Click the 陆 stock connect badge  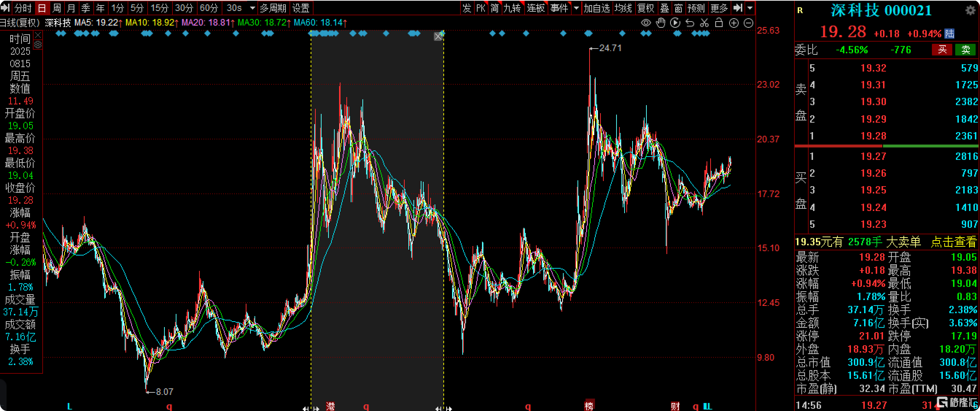click(x=950, y=34)
